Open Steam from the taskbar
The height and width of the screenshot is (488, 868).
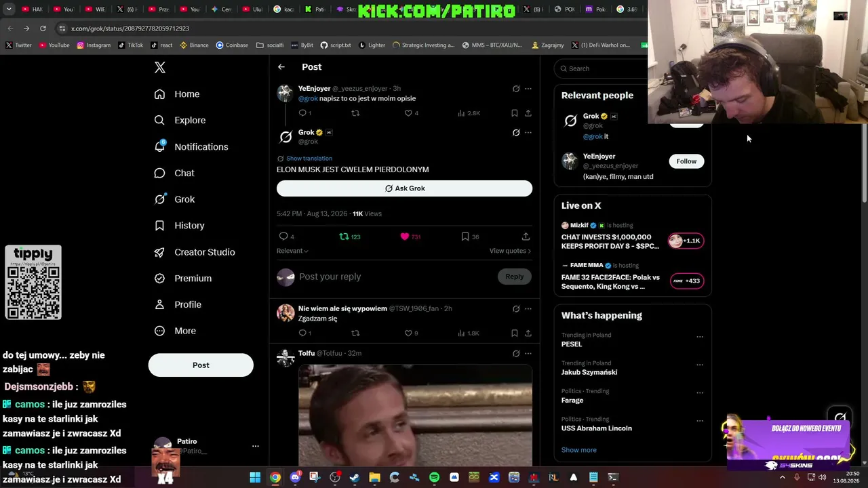coord(355,478)
